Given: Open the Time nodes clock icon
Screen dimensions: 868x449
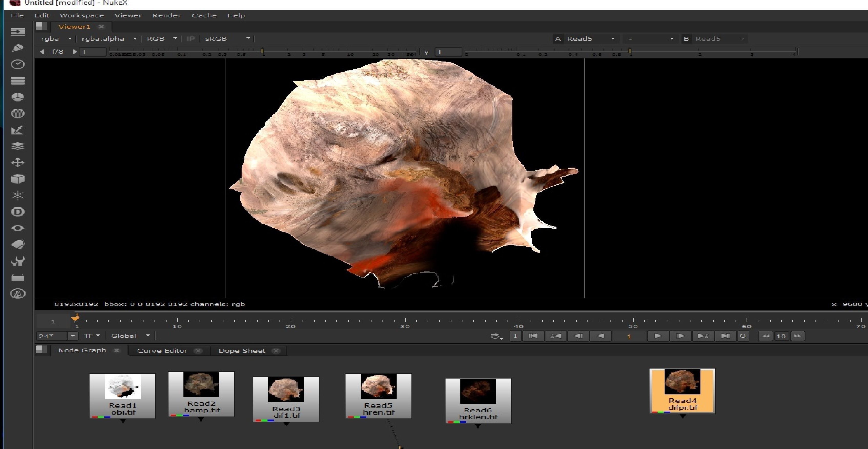Looking at the screenshot, I should click(x=17, y=64).
